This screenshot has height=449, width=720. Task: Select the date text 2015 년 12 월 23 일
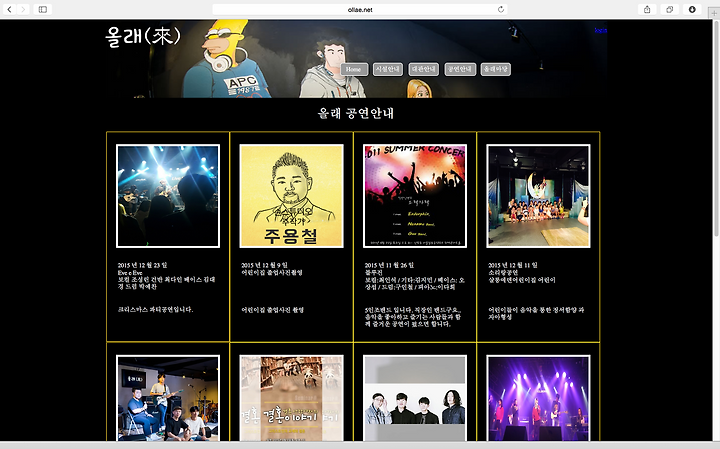pyautogui.click(x=142, y=265)
